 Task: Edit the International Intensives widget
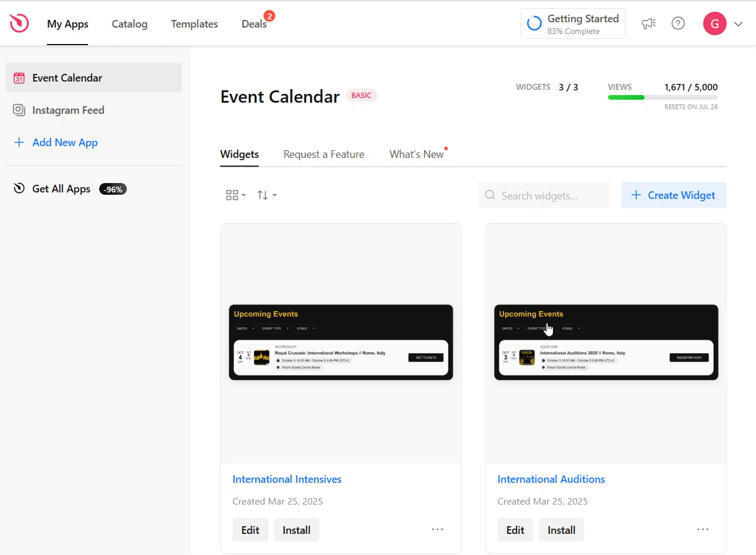click(250, 530)
